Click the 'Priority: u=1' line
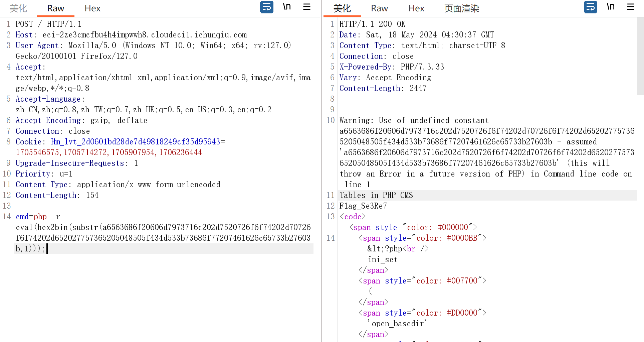The width and height of the screenshot is (644, 342). pos(44,174)
